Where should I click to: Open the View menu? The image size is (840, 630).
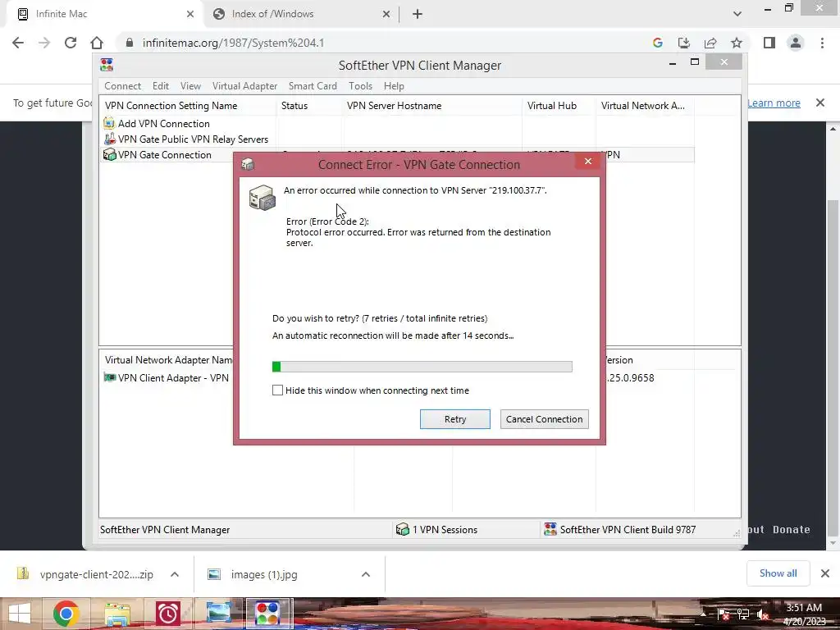pos(190,85)
